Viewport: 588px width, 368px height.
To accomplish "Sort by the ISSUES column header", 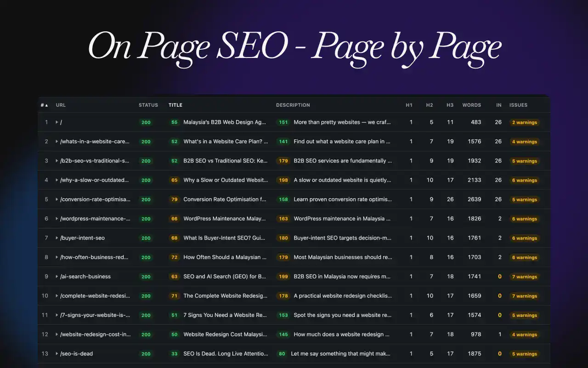I will click(518, 105).
